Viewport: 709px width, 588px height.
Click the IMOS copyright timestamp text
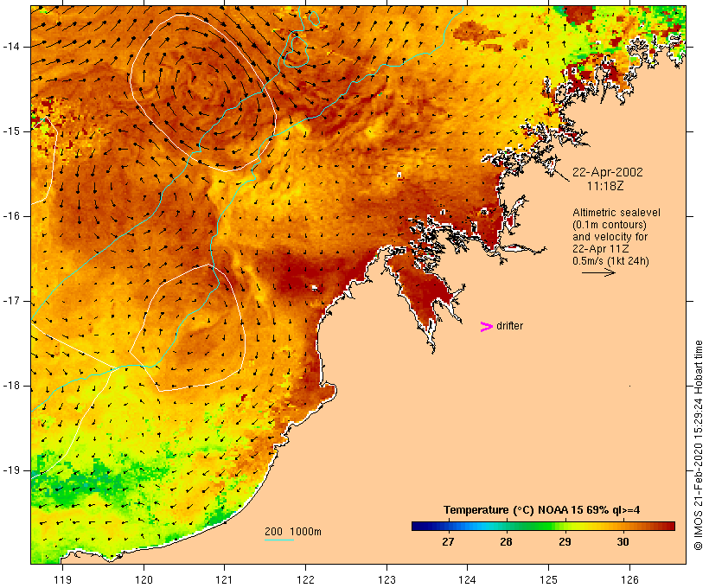tap(699, 445)
